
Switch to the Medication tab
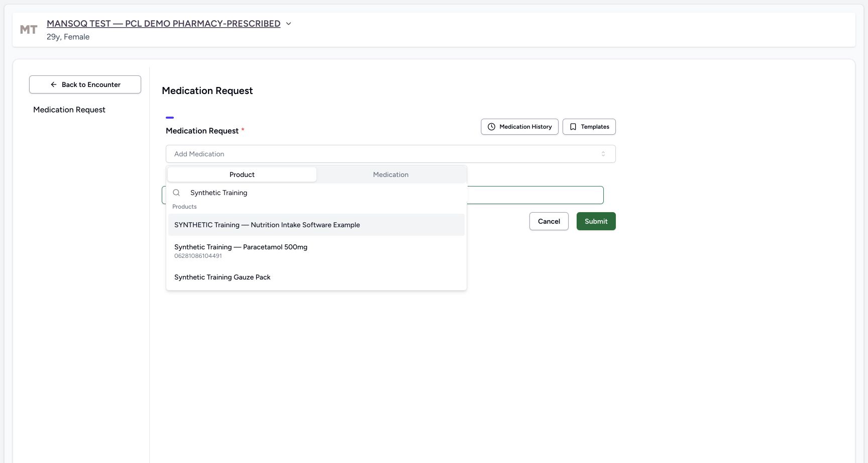(391, 174)
